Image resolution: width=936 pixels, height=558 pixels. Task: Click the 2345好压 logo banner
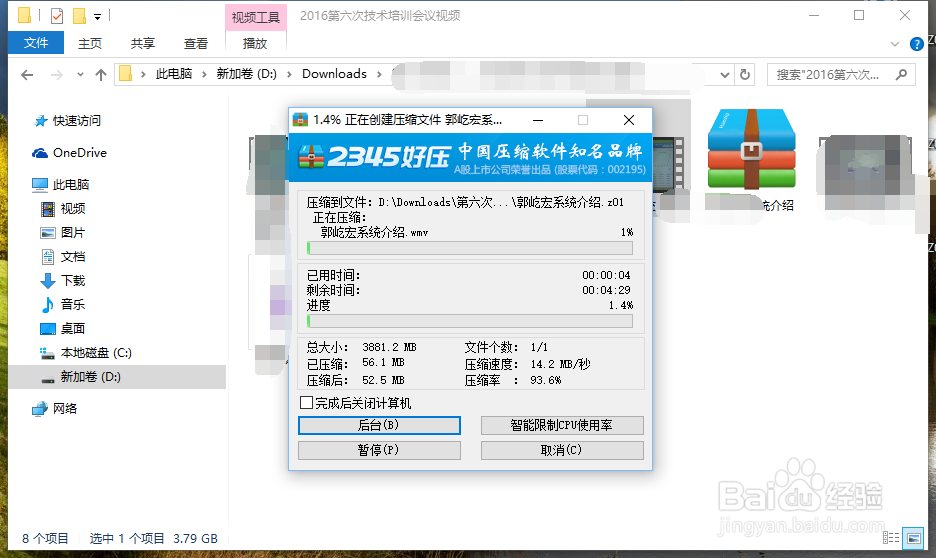pyautogui.click(x=470, y=158)
